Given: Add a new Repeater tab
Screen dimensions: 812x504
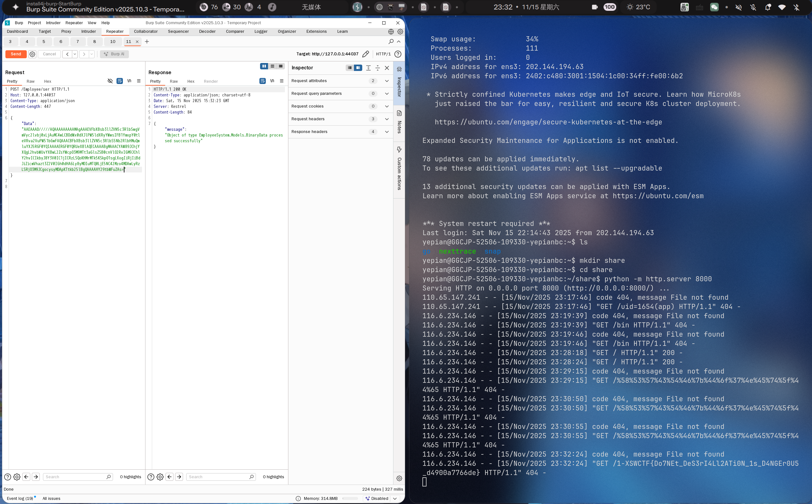Looking at the screenshot, I should pyautogui.click(x=147, y=42).
